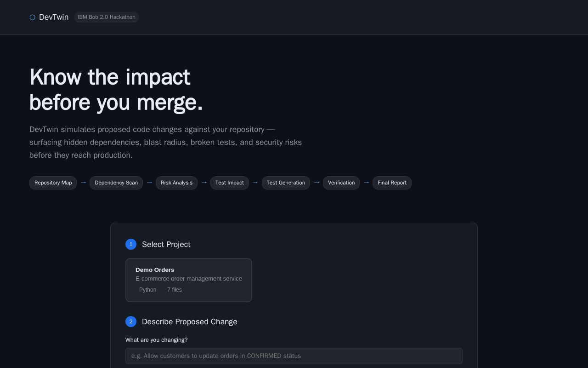The image size is (588, 368).
Task: Choose the Demo Orders project card
Action: 189,280
